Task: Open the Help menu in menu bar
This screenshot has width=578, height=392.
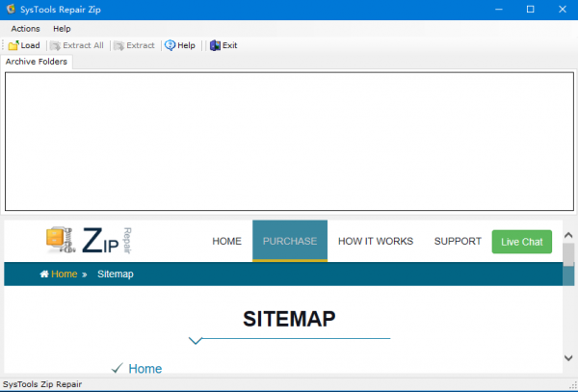Action: pyautogui.click(x=62, y=29)
